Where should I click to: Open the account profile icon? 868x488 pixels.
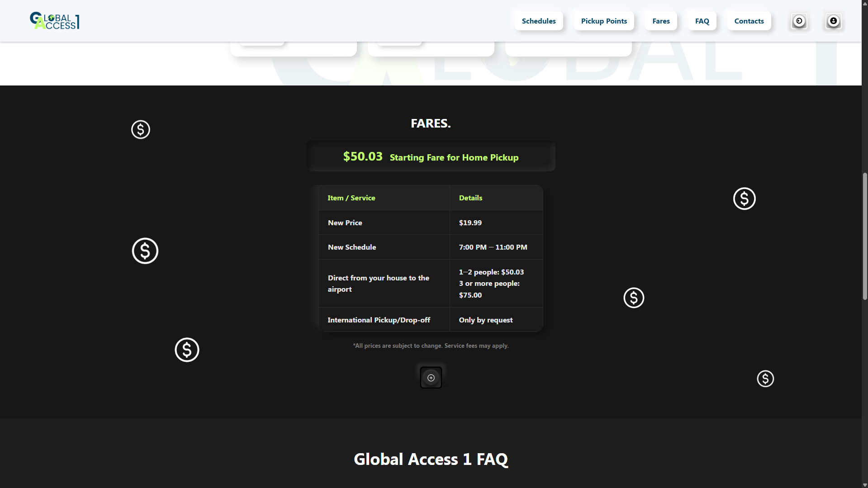(x=833, y=21)
